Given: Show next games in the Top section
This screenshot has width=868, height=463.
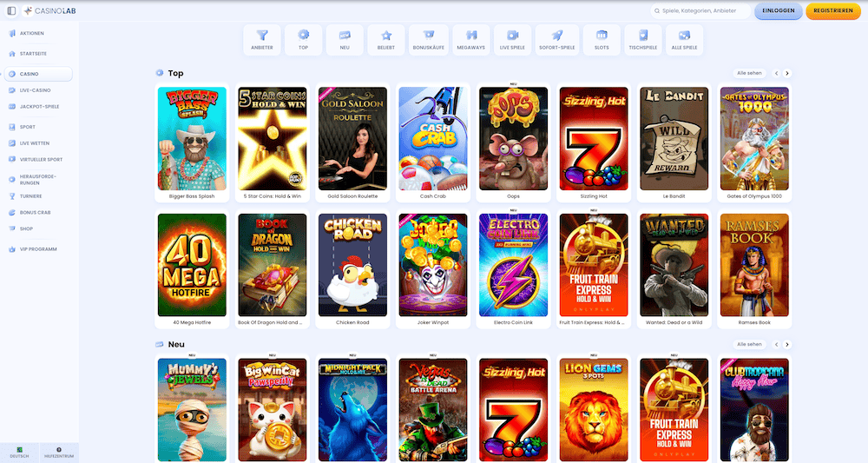Looking at the screenshot, I should click(787, 73).
